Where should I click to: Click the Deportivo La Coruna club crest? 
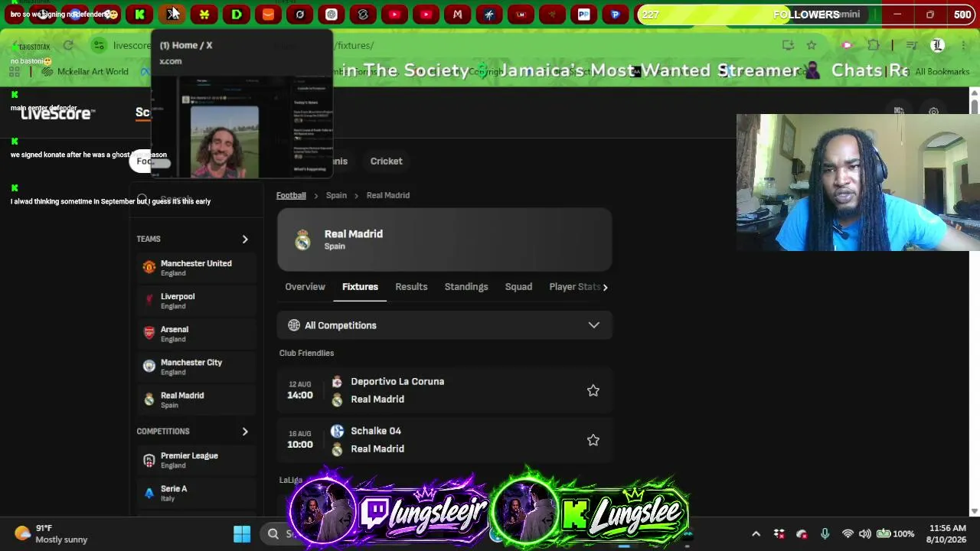(337, 382)
